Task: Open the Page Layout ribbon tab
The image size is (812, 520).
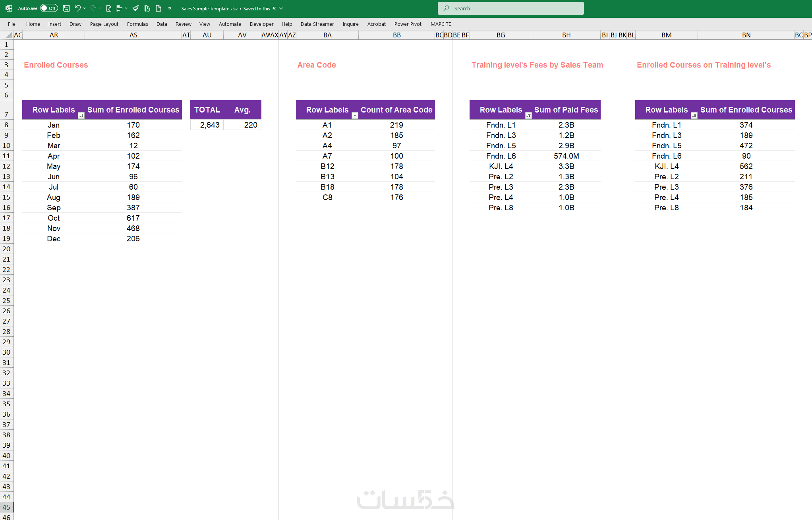Action: [104, 24]
